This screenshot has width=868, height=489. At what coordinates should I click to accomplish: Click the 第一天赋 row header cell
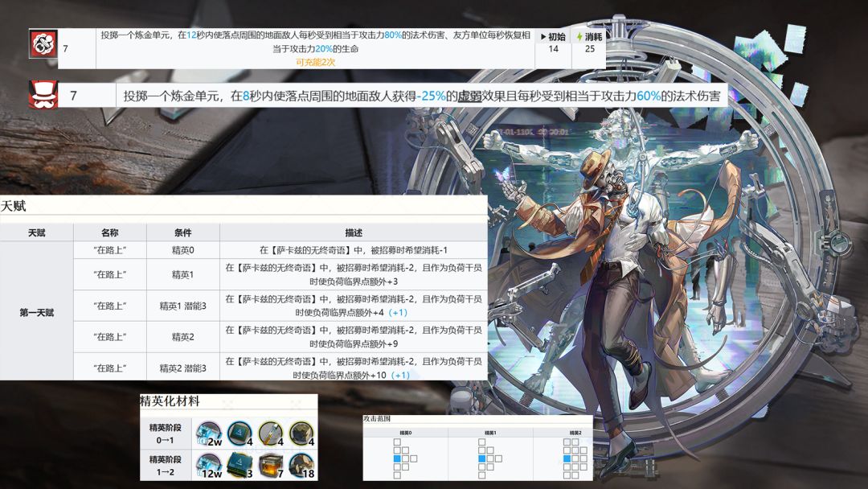click(36, 312)
